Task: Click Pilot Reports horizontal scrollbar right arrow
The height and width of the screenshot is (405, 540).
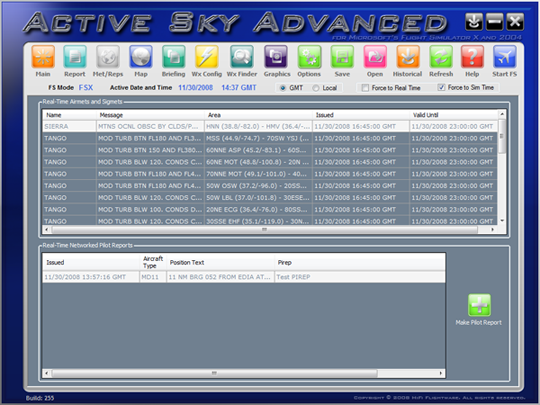Action: [441, 373]
